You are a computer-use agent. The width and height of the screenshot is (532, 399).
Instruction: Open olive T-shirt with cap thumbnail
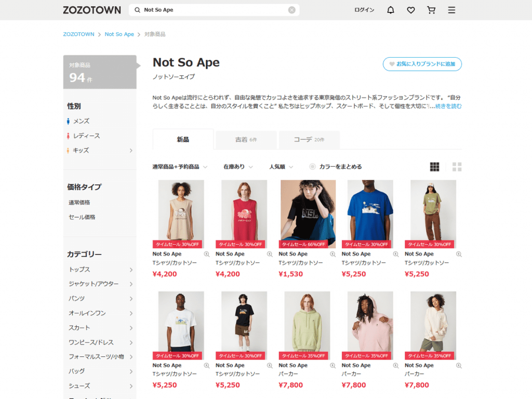coord(433,214)
